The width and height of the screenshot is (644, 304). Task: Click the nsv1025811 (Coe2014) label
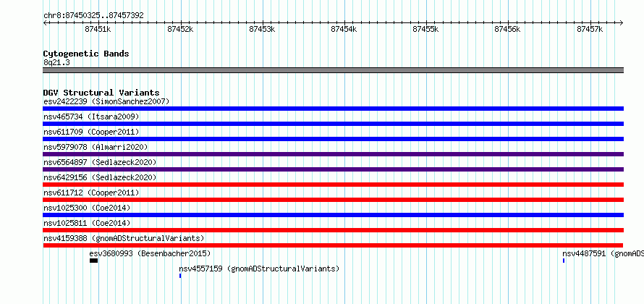click(x=87, y=223)
